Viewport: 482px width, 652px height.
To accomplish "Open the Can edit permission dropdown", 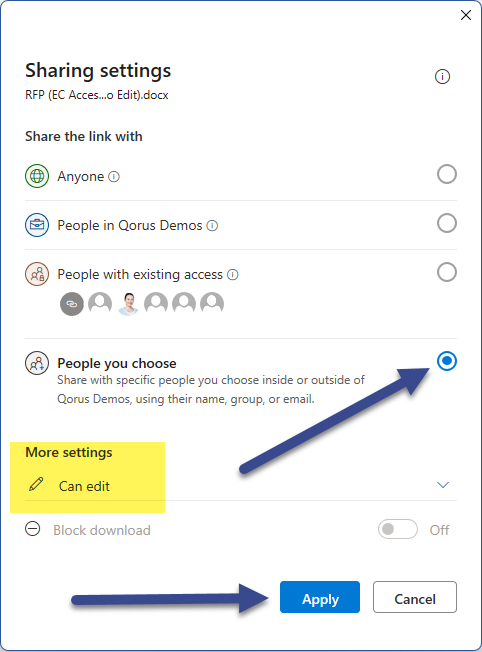I will [241, 486].
